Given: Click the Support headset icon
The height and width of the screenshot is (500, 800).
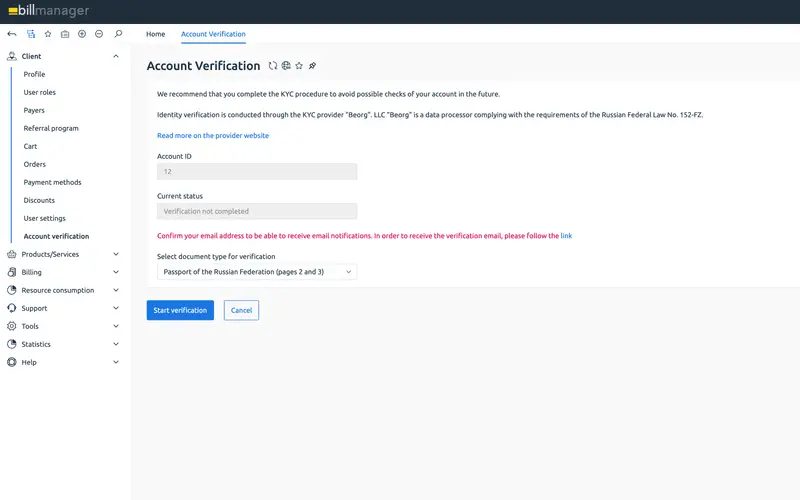Looking at the screenshot, I should [12, 308].
